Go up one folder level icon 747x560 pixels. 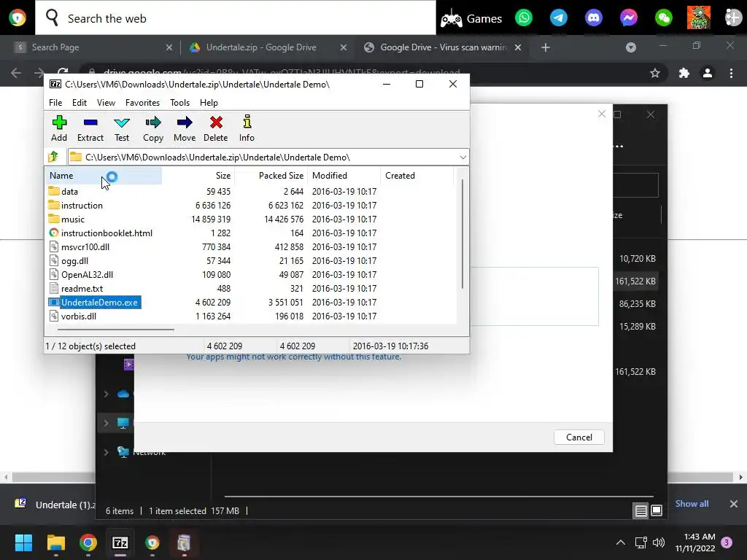pyautogui.click(x=53, y=157)
